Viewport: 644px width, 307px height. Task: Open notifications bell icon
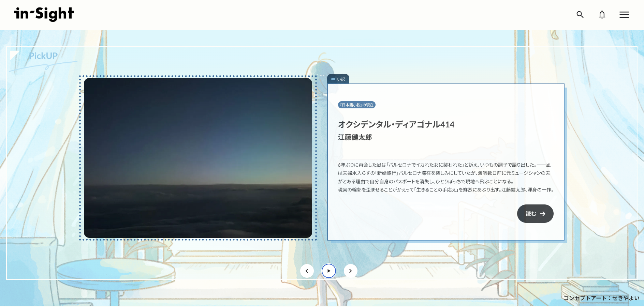point(602,15)
